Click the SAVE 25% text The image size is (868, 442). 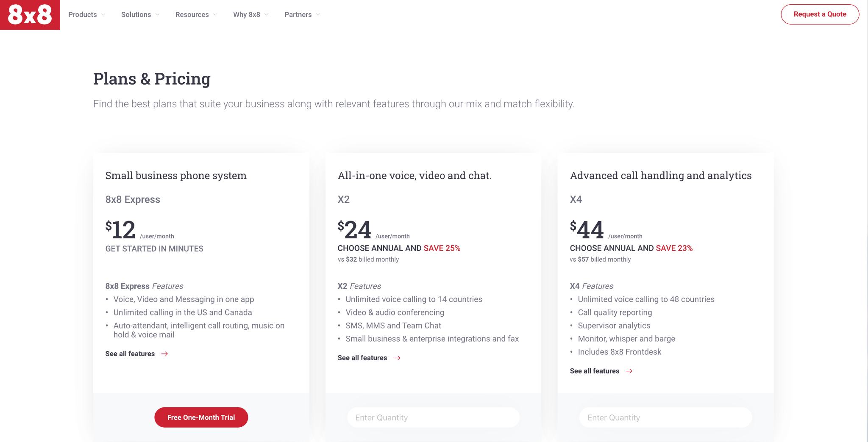pyautogui.click(x=442, y=249)
